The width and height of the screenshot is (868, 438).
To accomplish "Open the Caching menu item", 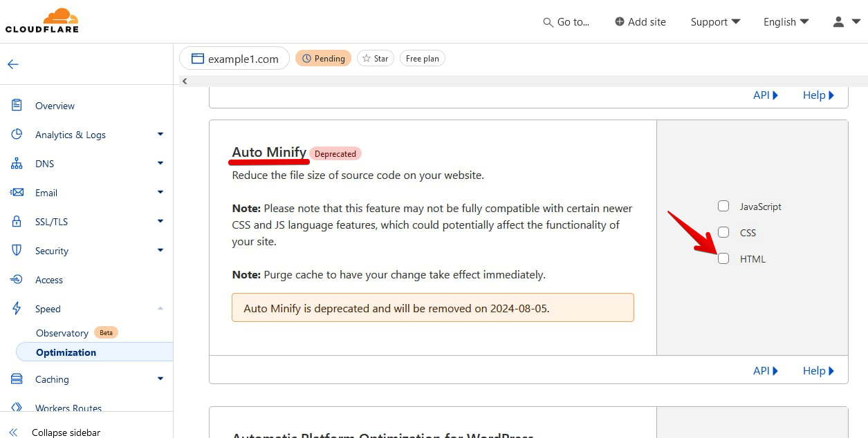I will click(52, 379).
